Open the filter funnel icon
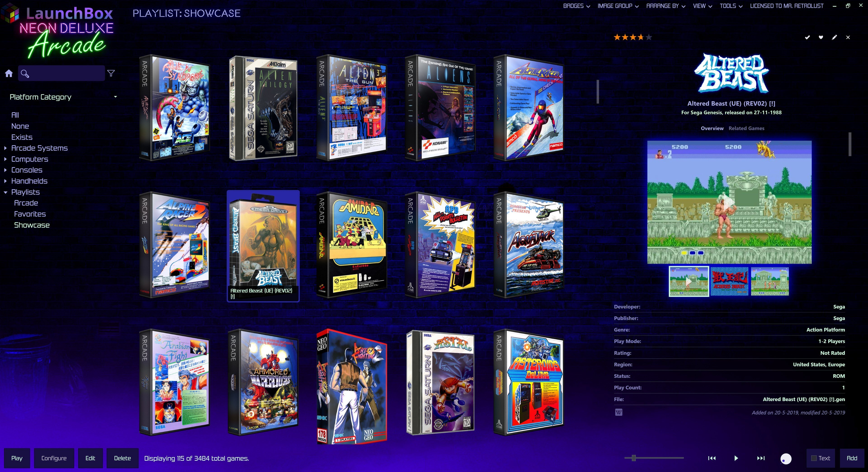Image resolution: width=868 pixels, height=472 pixels. click(111, 73)
